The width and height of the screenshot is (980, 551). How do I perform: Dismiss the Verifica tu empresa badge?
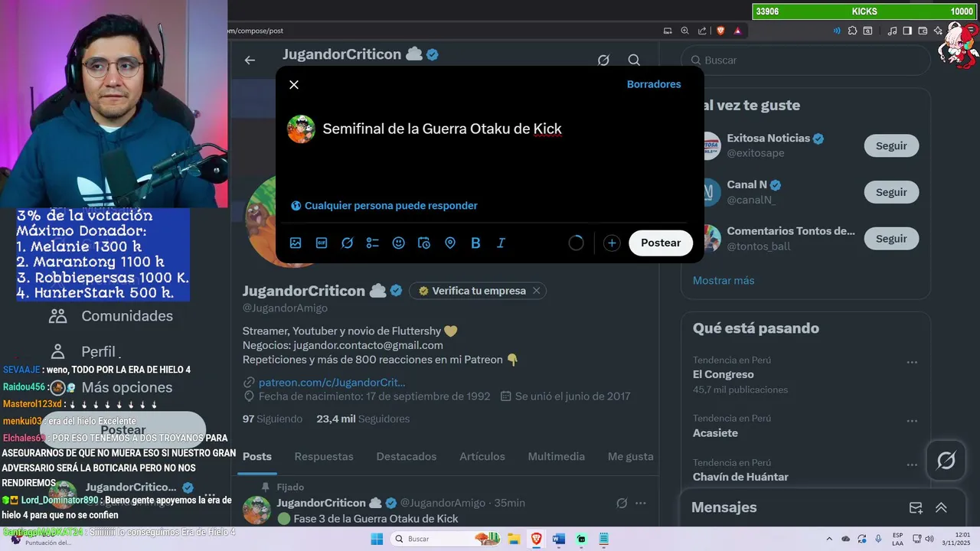[537, 291]
